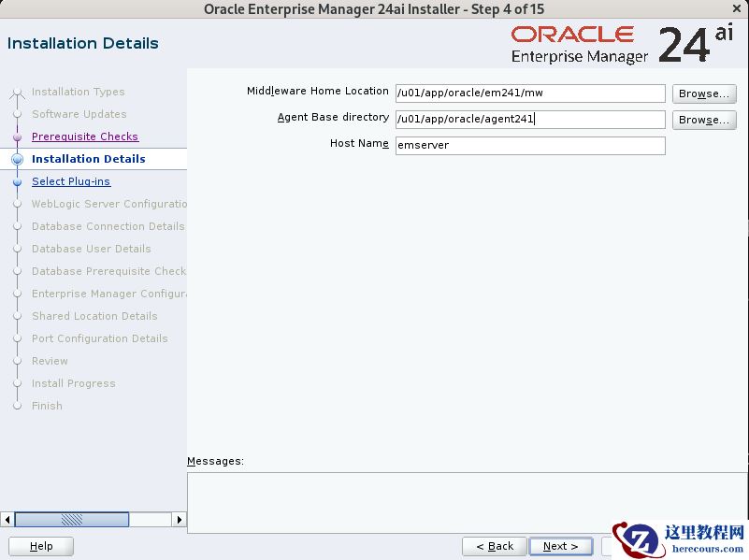The width and height of the screenshot is (749, 560).
Task: Click the Host Name input field
Action: pos(530,146)
